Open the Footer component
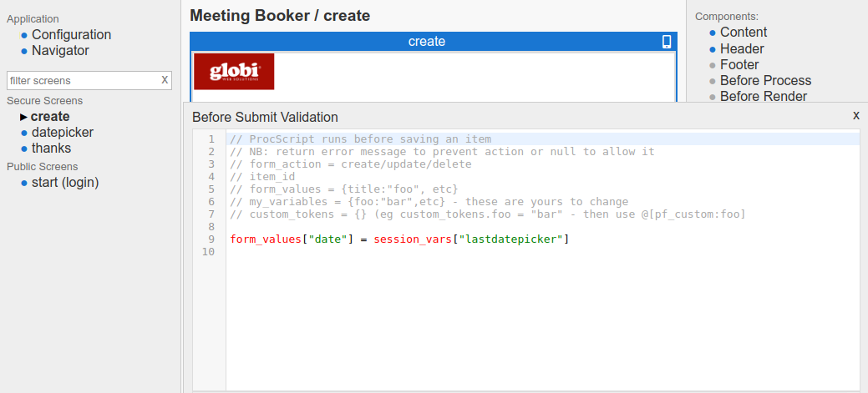Screen dimensions: 868x393 (x=739, y=65)
